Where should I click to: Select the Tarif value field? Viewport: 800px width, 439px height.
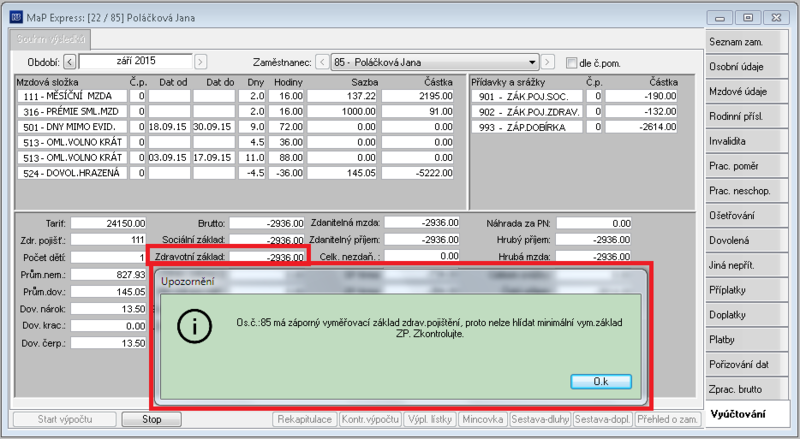click(x=108, y=224)
